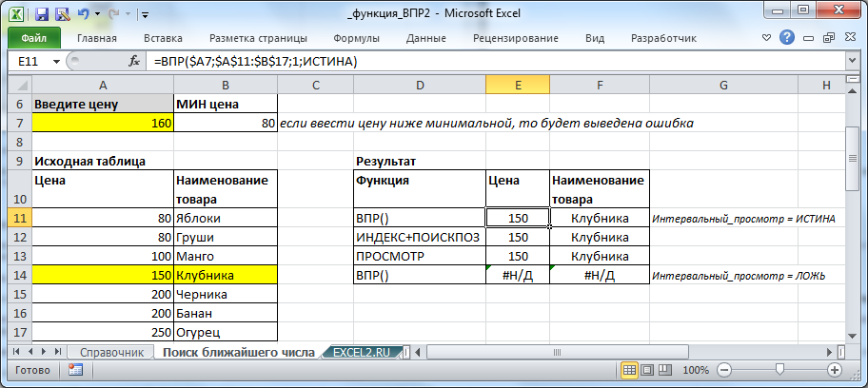Switch to the Справочник sheet tab

coord(112,352)
